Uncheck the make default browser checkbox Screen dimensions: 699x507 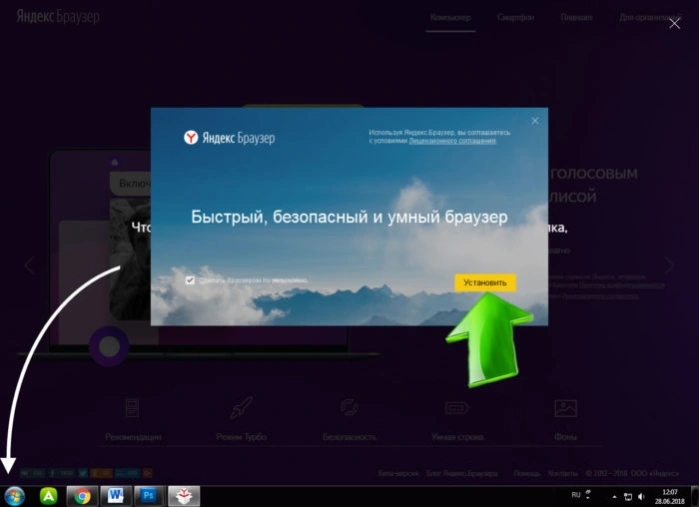point(190,280)
